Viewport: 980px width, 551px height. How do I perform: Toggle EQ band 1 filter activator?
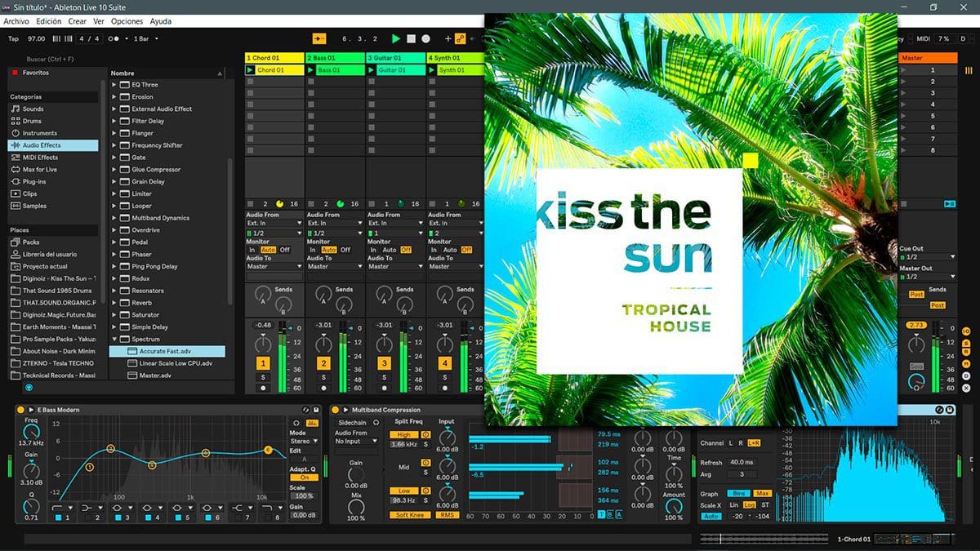[x=59, y=518]
